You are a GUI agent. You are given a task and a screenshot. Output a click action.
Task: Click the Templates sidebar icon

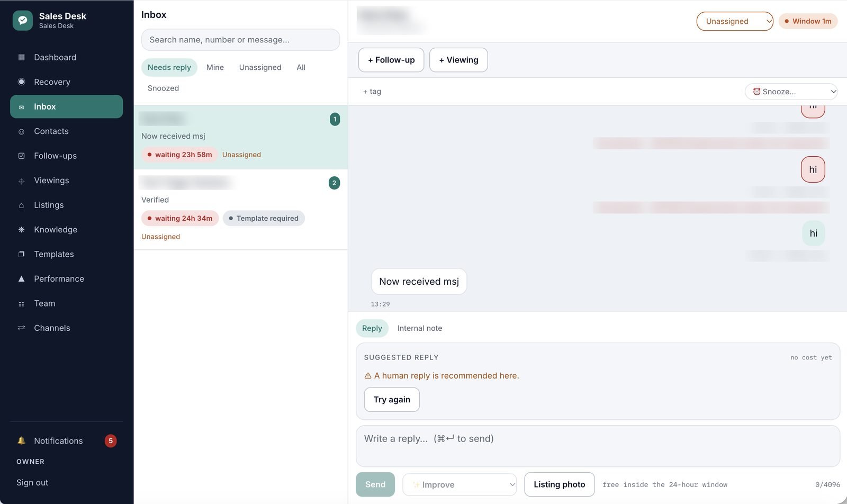[21, 254]
